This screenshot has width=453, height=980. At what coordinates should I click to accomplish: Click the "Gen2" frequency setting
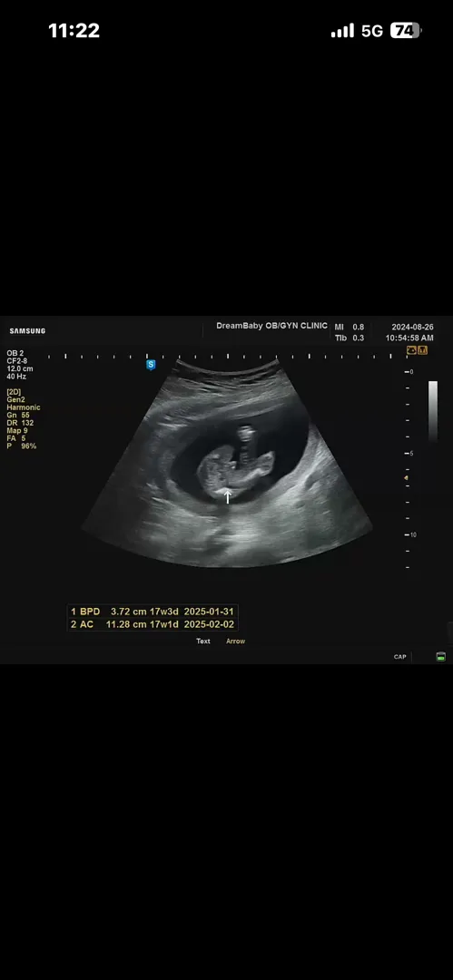[x=15, y=399]
